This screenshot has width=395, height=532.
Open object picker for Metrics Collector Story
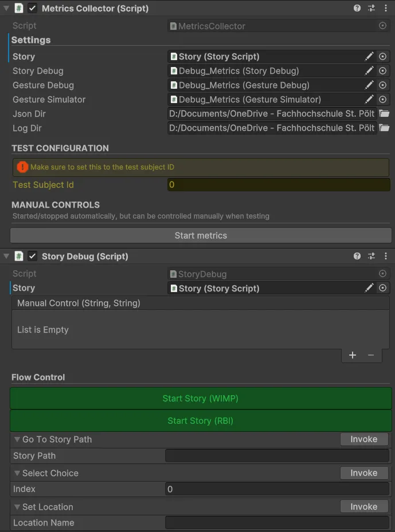click(383, 56)
